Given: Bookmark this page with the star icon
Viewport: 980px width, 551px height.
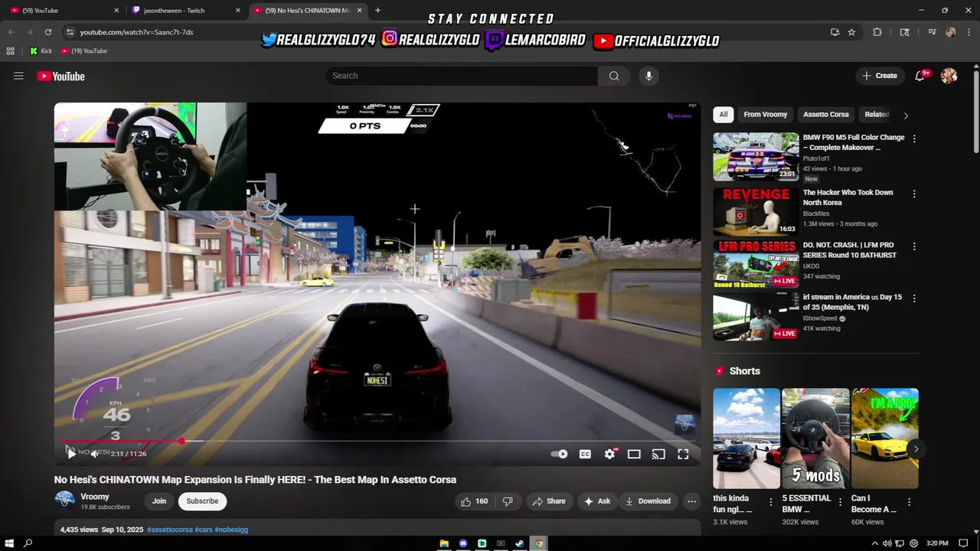Looking at the screenshot, I should point(851,32).
